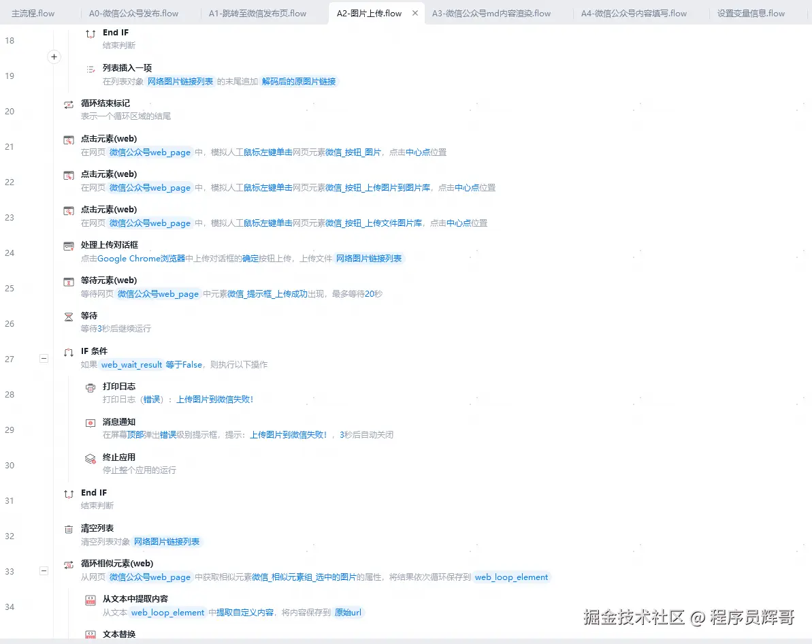The height and width of the screenshot is (644, 812).
Task: Switch to A0-微信公众号发布.flow tab
Action: pos(133,14)
